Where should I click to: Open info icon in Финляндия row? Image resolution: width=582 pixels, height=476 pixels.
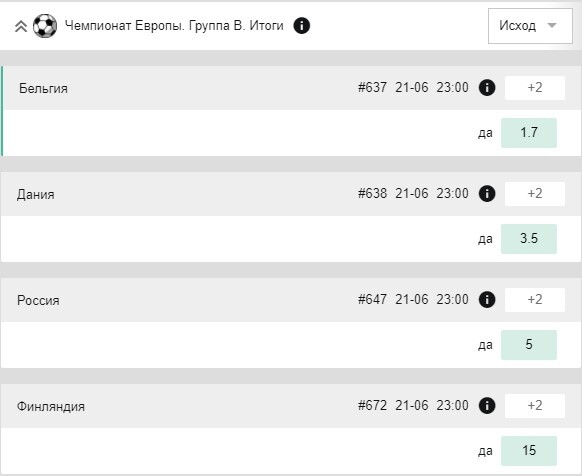click(487, 405)
